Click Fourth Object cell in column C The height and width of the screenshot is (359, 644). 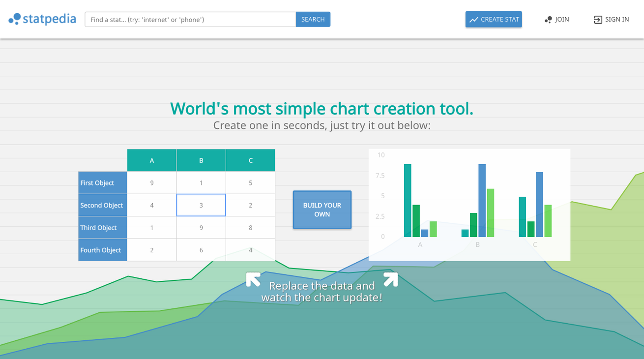click(x=251, y=250)
